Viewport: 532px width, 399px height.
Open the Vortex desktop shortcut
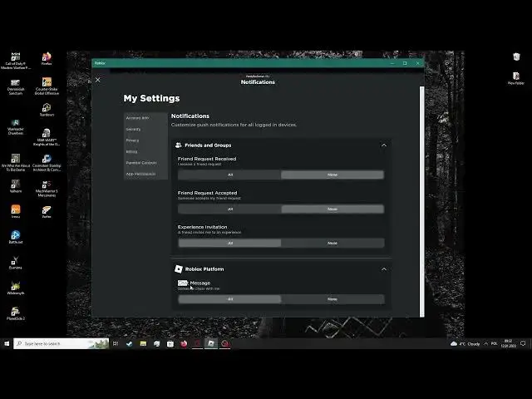coord(47,212)
